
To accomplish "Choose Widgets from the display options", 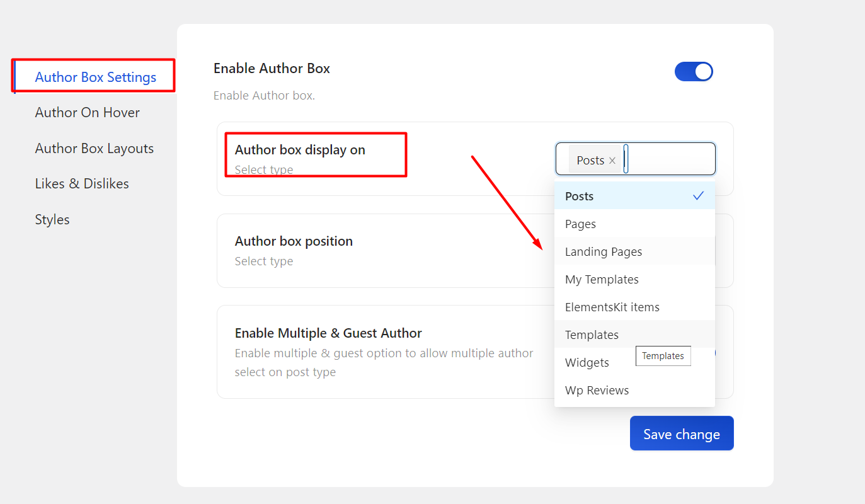I will point(587,362).
